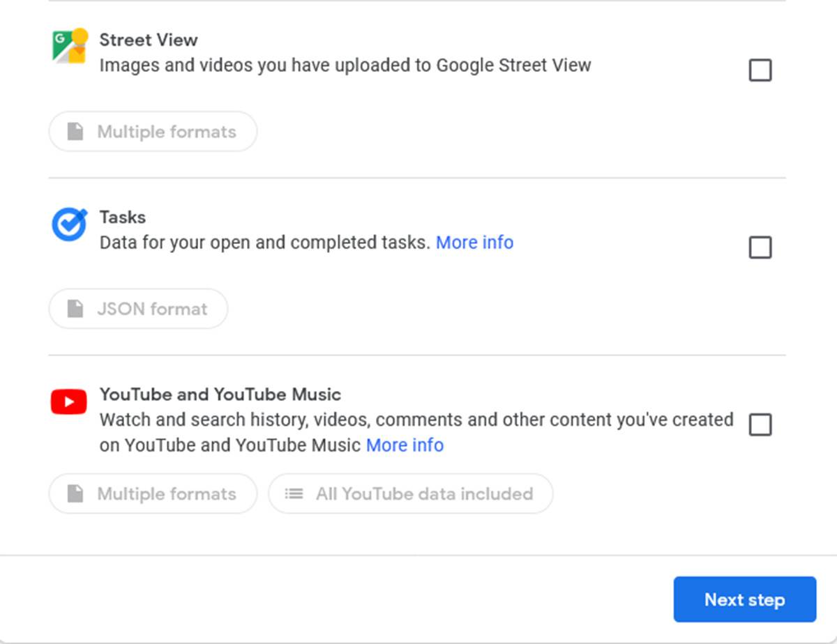Click the Street View title text
837x644 pixels.
coord(149,40)
